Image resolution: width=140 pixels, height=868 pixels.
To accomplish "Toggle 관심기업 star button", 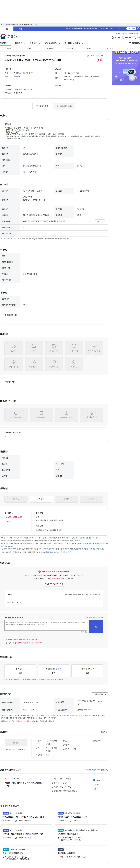I will [10, 750].
